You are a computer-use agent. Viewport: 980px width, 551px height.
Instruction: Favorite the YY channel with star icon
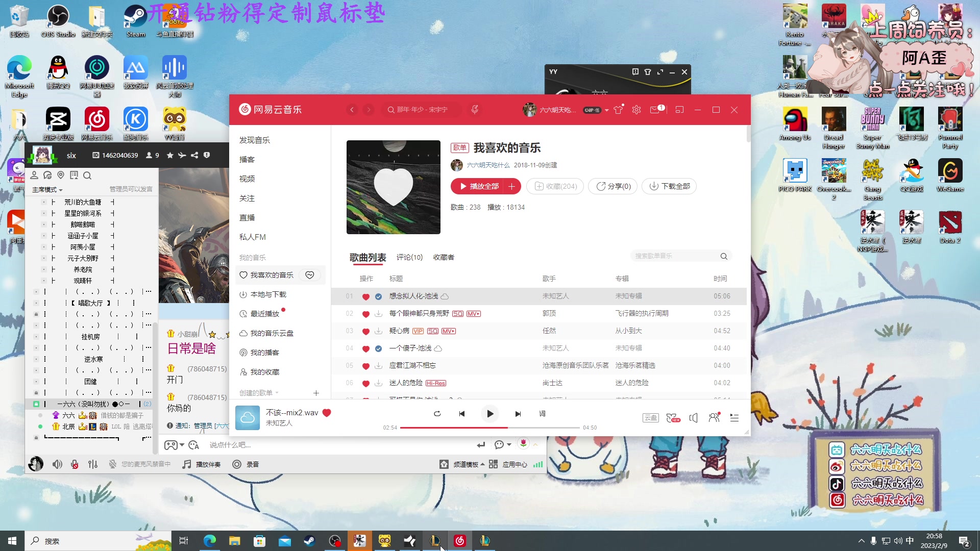coord(170,155)
